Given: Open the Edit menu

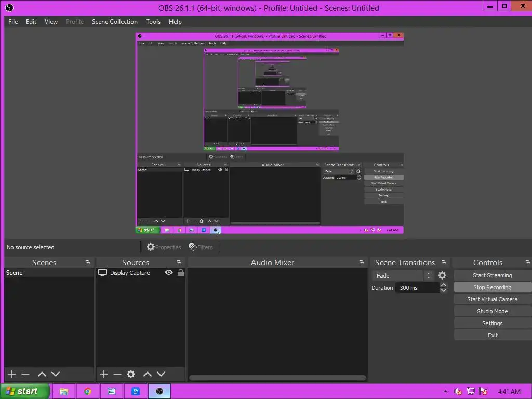Looking at the screenshot, I should (x=31, y=22).
